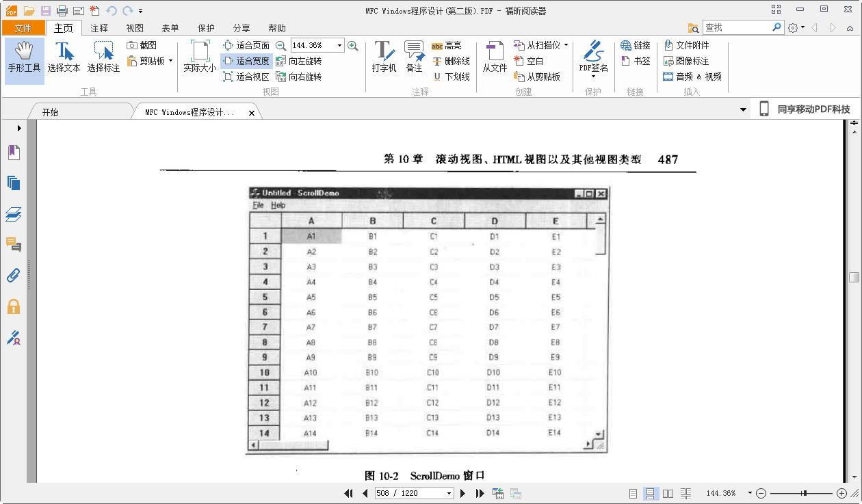Insert a 文件附件 file attachment
862x504 pixels.
pos(686,45)
